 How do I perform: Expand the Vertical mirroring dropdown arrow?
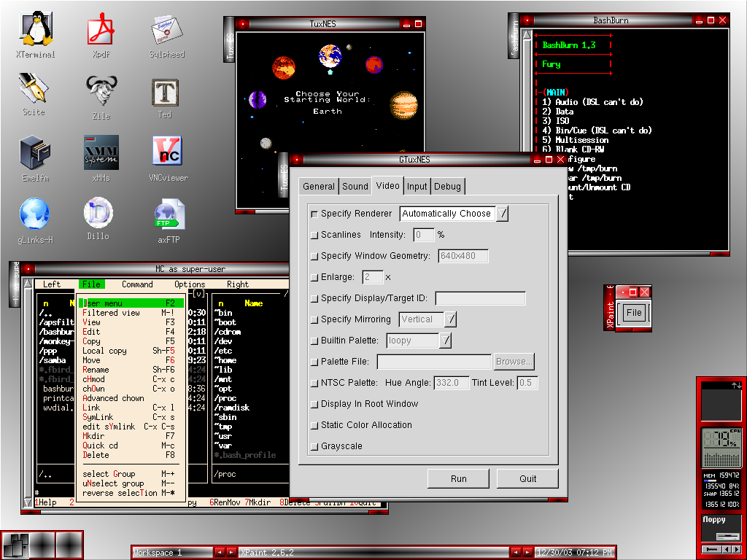point(450,319)
